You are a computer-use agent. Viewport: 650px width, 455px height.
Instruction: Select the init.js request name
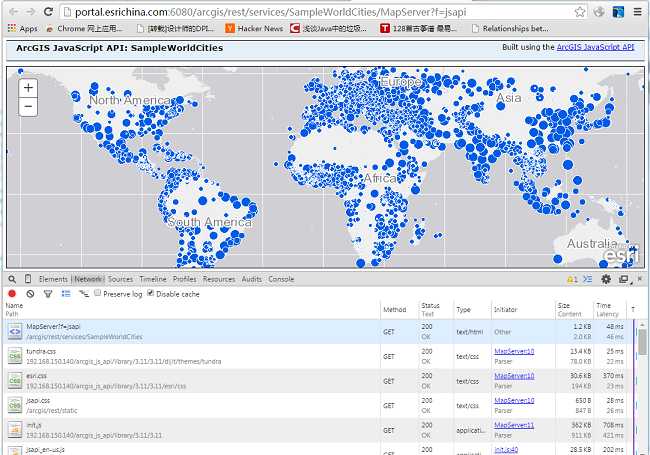click(34, 425)
